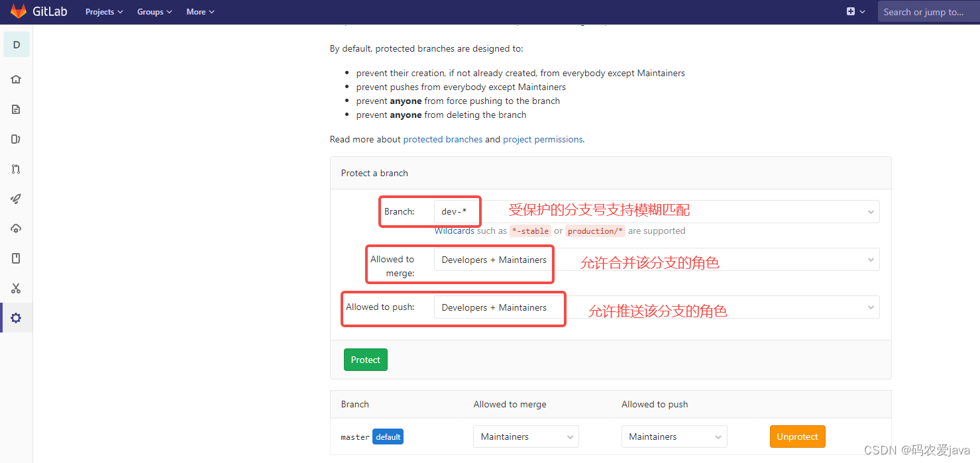The image size is (980, 463).
Task: Click the Branch: field label
Action: pos(399,212)
